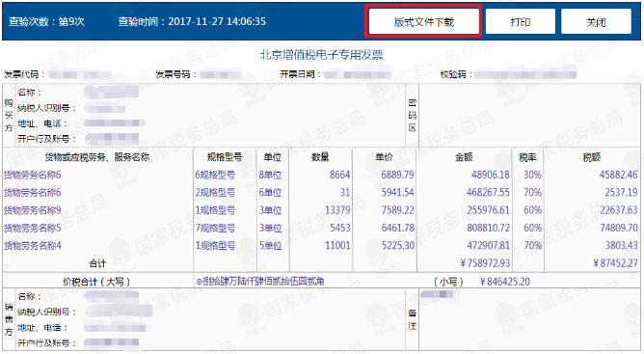
Task: Click the 发票号码 label
Action: tap(175, 74)
